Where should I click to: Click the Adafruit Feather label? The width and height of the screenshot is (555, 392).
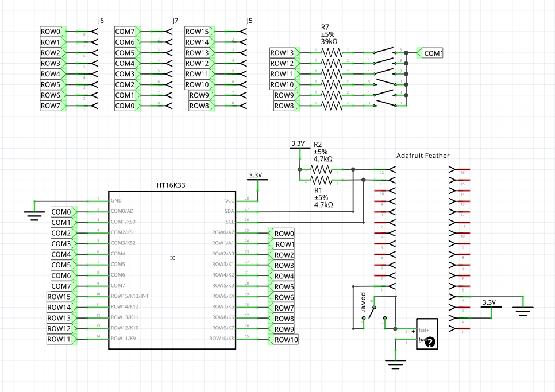(423, 156)
